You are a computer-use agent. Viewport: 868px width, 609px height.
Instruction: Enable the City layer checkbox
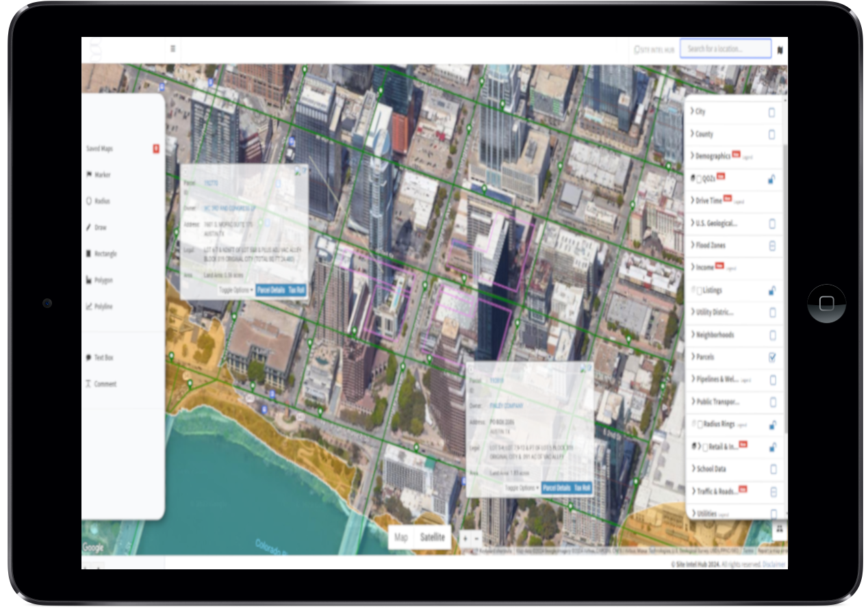(x=772, y=112)
